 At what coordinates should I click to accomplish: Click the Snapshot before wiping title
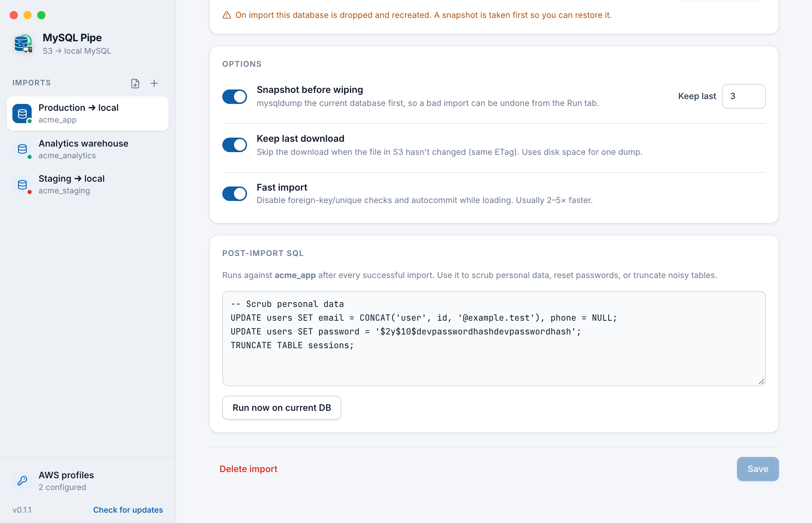(x=310, y=90)
